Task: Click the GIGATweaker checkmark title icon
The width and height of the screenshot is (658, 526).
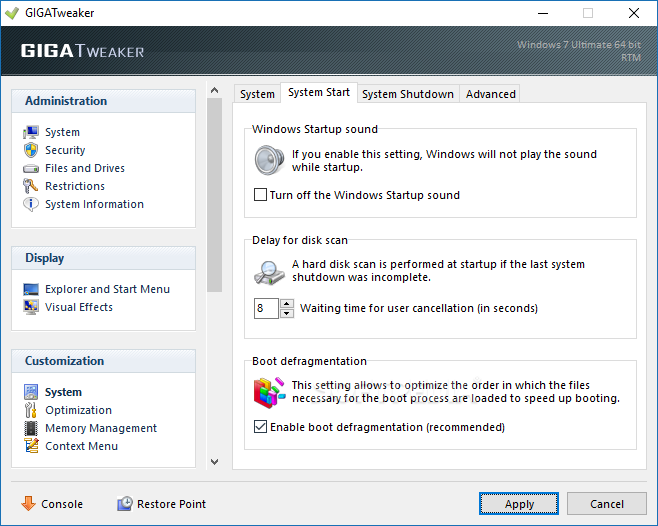Action: coord(12,13)
